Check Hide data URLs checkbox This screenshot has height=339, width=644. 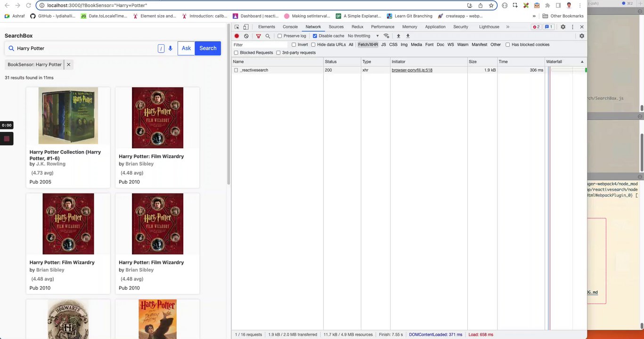[313, 45]
